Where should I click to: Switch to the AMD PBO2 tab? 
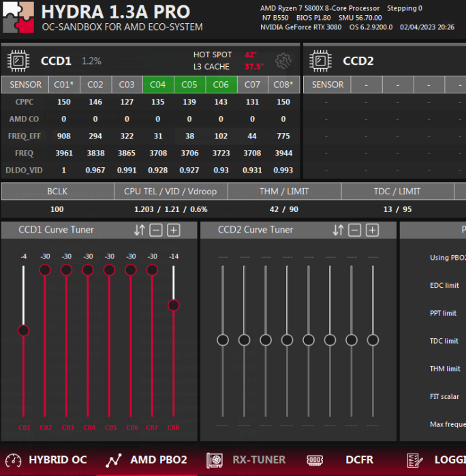pos(159,460)
